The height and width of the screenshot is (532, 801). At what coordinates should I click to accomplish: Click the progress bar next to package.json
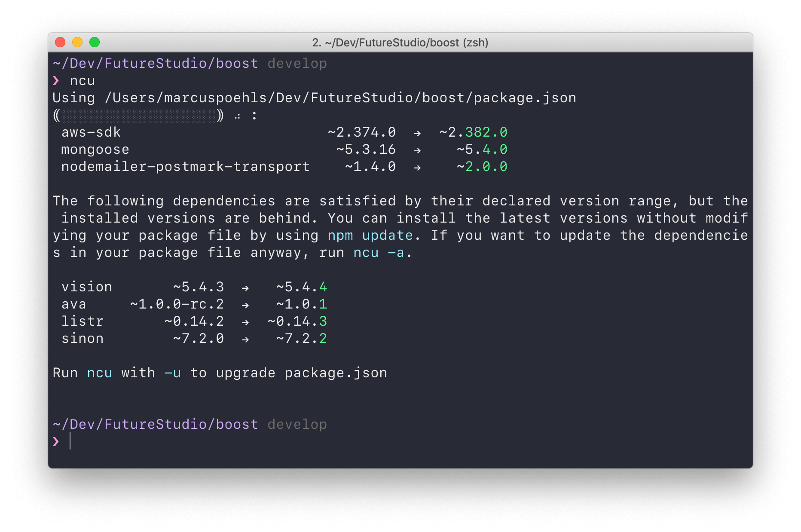coord(138,115)
